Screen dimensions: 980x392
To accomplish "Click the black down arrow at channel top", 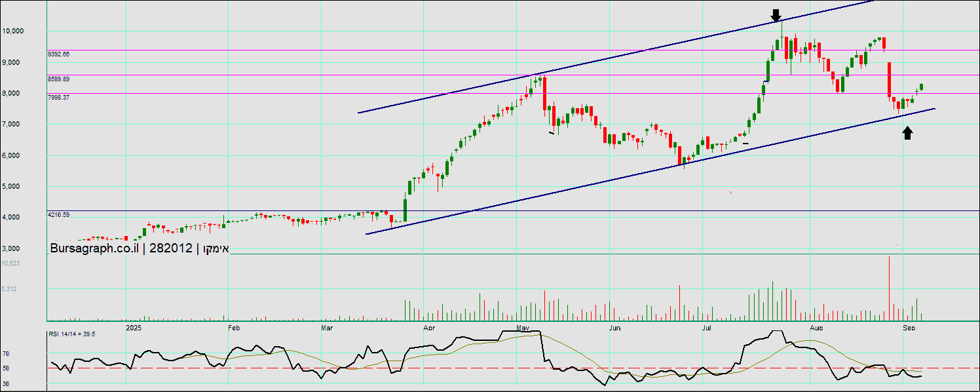I will pyautogui.click(x=776, y=15).
